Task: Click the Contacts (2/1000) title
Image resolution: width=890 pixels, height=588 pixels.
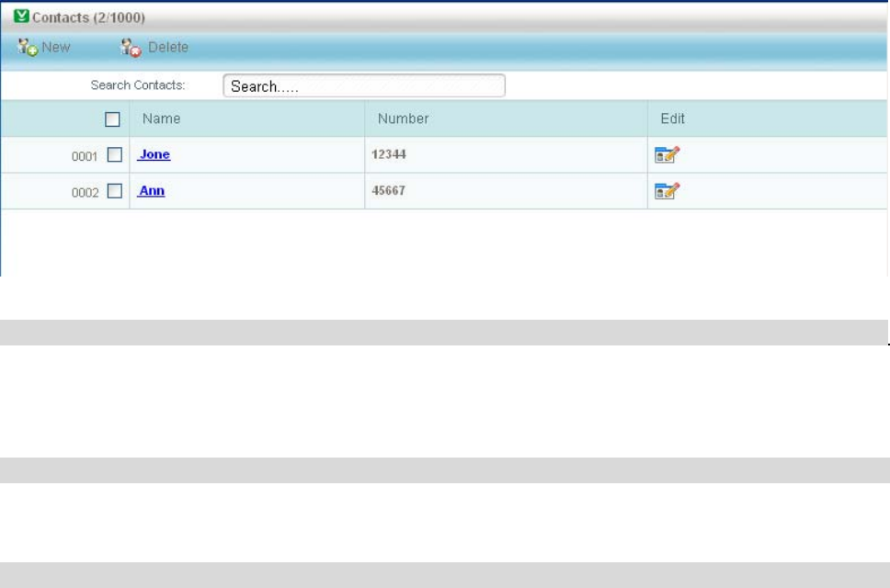Action: [x=88, y=17]
